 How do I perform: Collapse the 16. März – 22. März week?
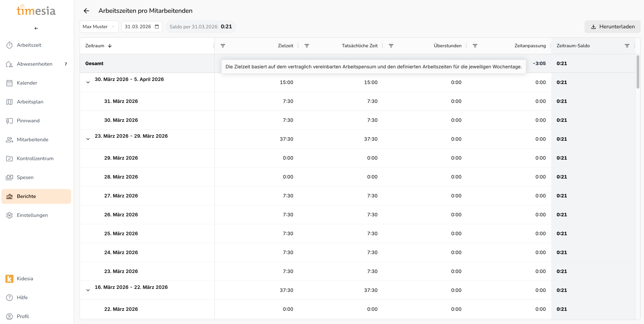point(88,290)
